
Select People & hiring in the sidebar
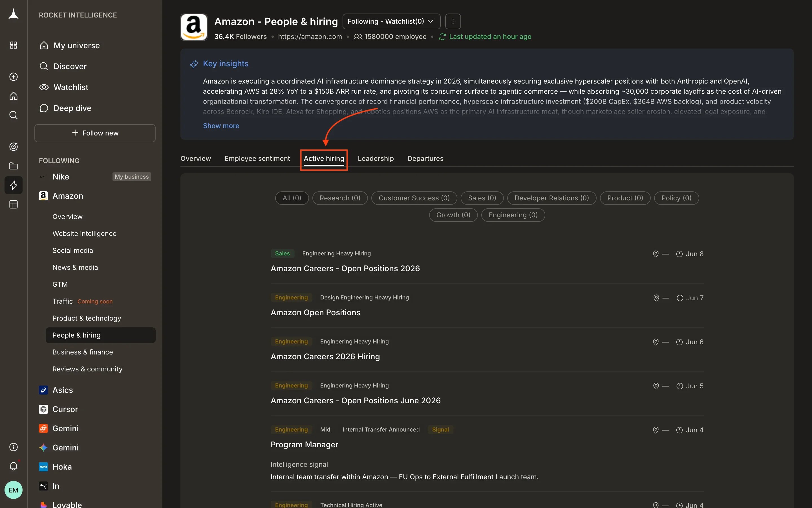[x=100, y=335]
